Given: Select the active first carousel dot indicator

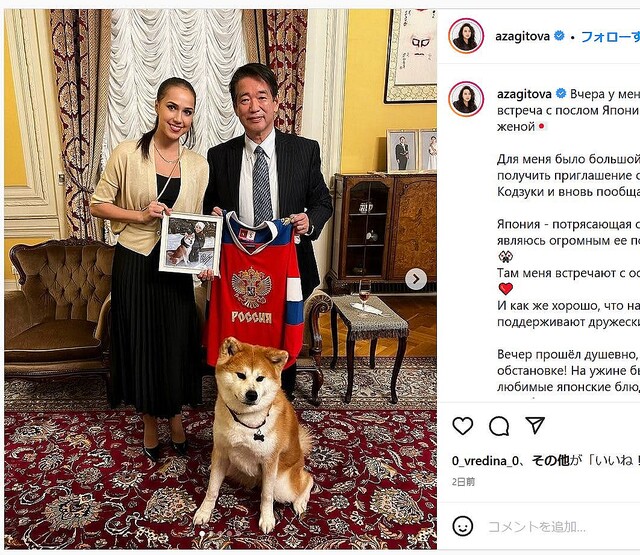Looking at the screenshot, I should [202, 533].
